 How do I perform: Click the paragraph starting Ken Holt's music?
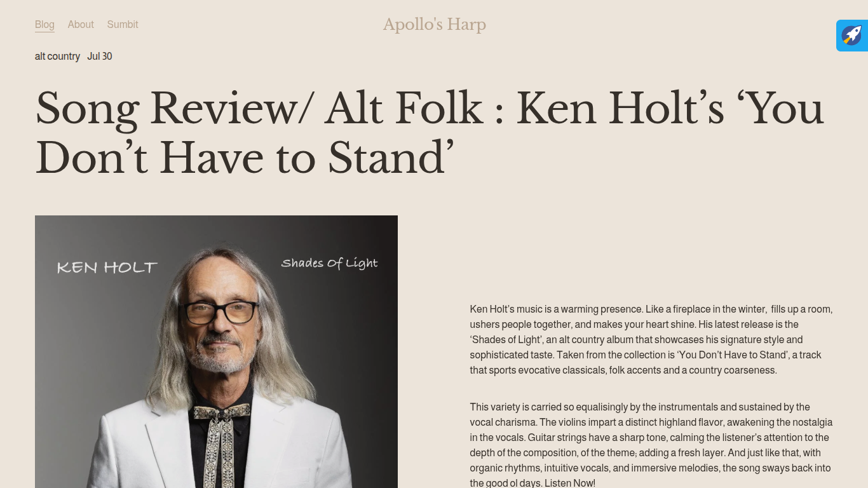click(651, 339)
